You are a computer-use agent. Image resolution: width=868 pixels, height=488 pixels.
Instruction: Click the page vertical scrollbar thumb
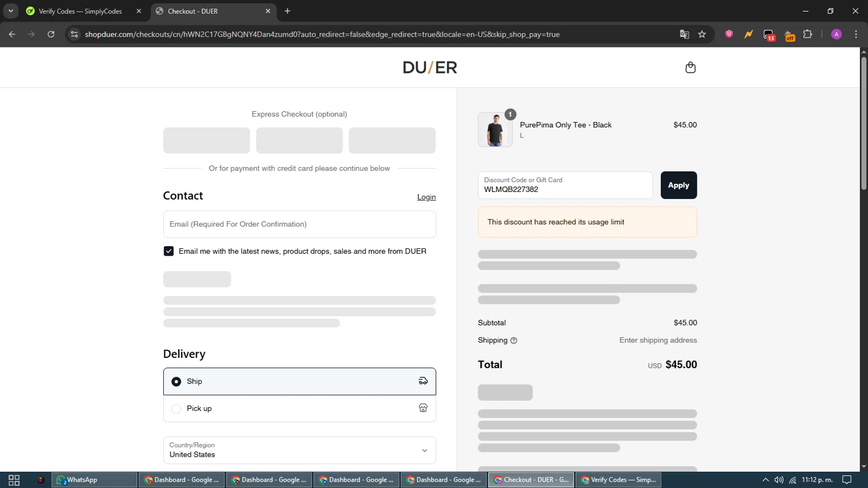[863, 123]
